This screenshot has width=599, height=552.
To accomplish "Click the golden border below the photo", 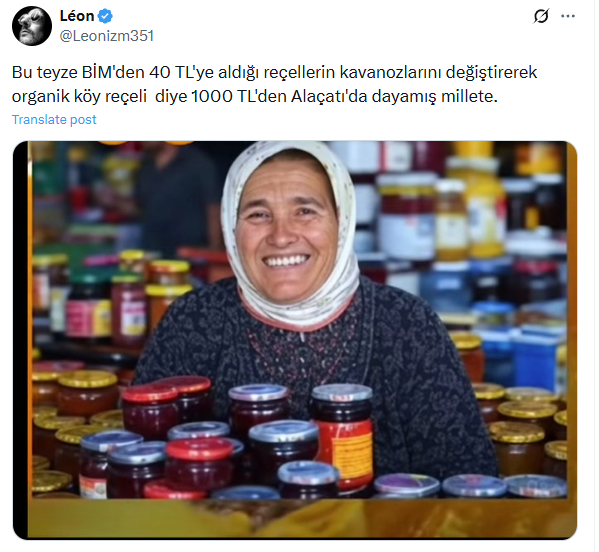I will pos(302,518).
